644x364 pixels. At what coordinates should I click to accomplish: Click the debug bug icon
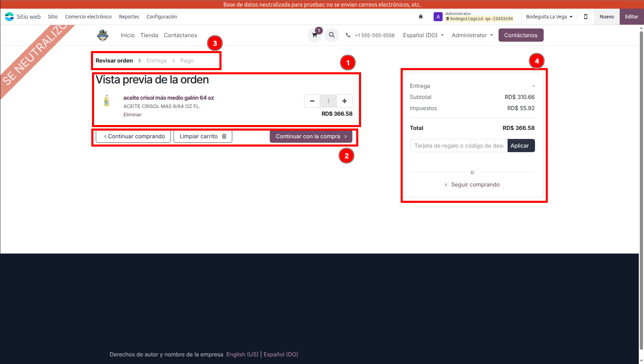point(421,17)
